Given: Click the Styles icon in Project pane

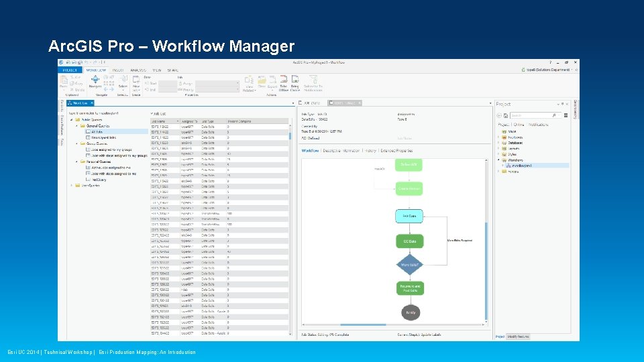Looking at the screenshot, I should pos(504,154).
